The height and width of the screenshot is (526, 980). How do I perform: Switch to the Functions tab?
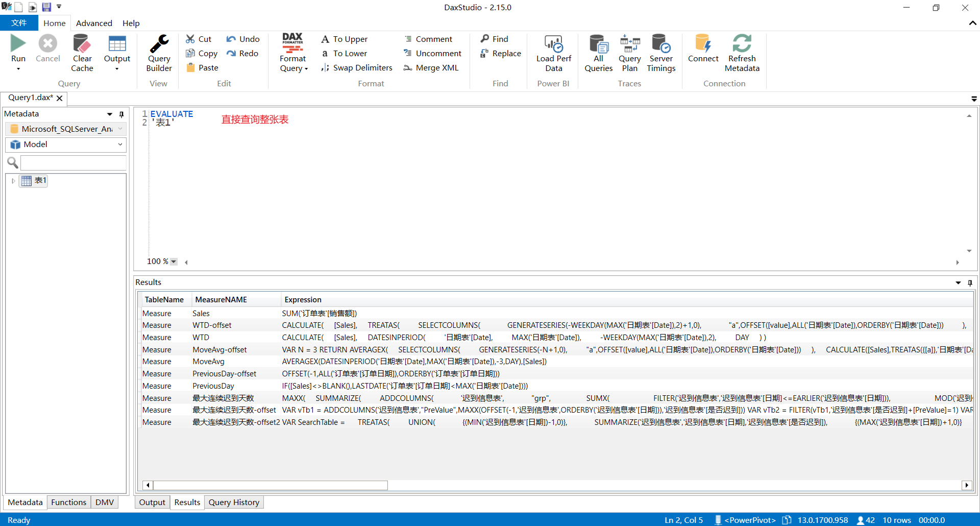[x=68, y=502]
